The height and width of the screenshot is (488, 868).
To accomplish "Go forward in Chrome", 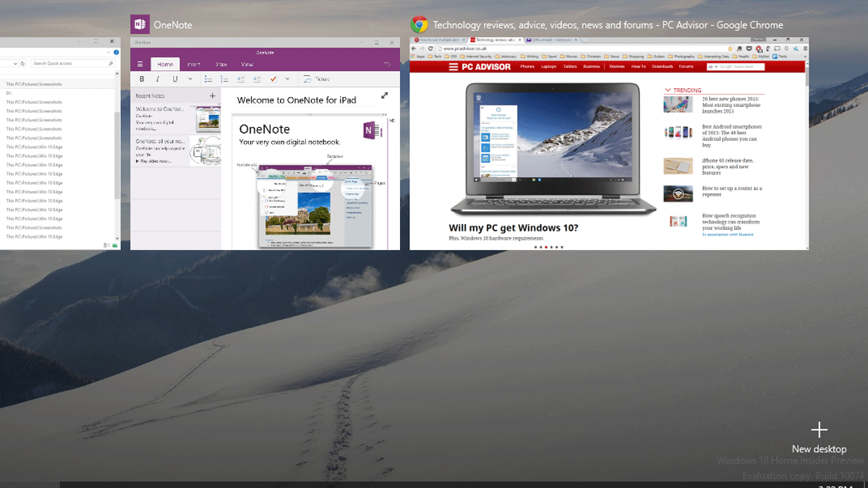I will 422,48.
